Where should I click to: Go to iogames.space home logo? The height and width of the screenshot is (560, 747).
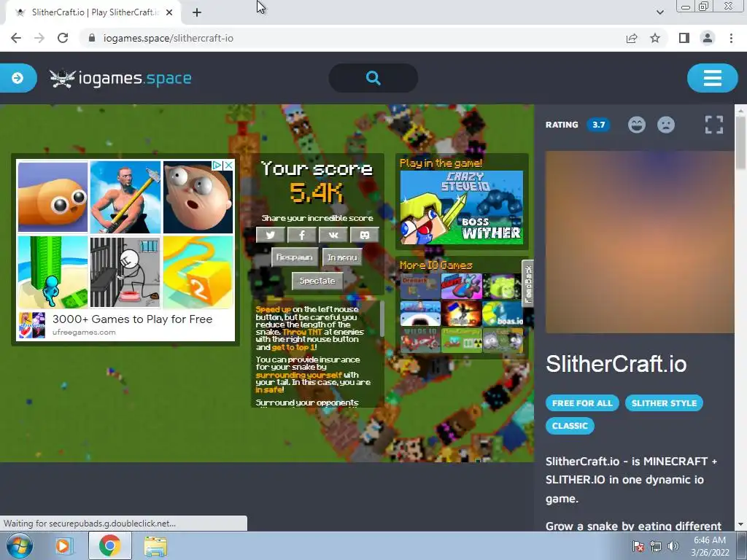[120, 78]
